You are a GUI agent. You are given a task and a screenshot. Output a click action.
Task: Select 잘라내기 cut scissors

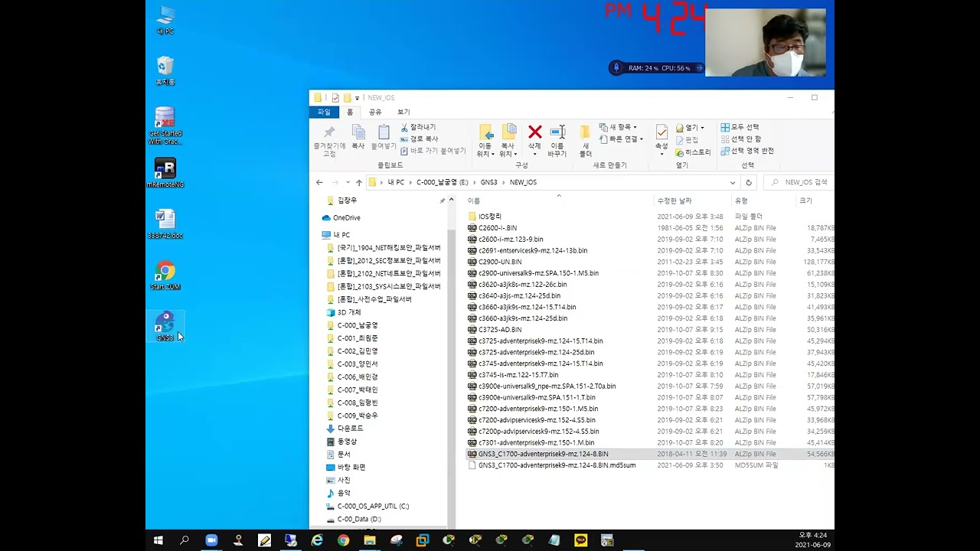coord(418,127)
